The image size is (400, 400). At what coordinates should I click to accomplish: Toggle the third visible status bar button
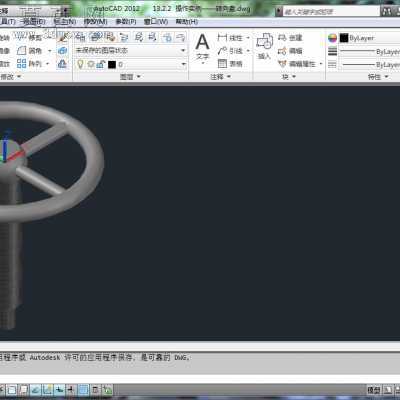coord(35,389)
